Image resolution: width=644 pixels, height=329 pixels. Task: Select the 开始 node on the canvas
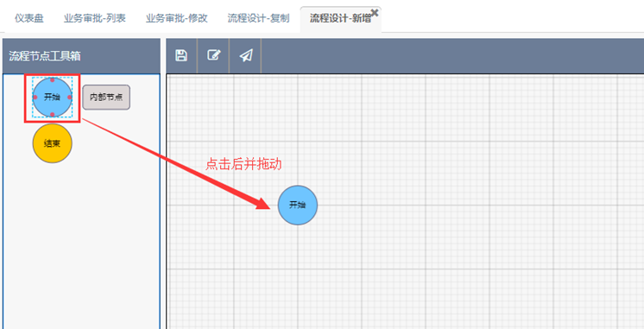click(298, 205)
